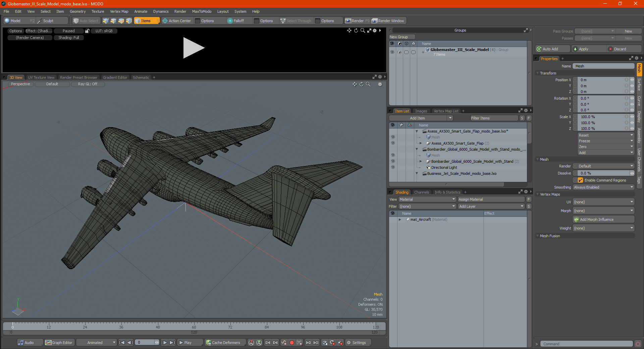Viewport: 644px width, 349px height.
Task: Collapse Business_Jet_Scale_Model scene node
Action: (417, 173)
